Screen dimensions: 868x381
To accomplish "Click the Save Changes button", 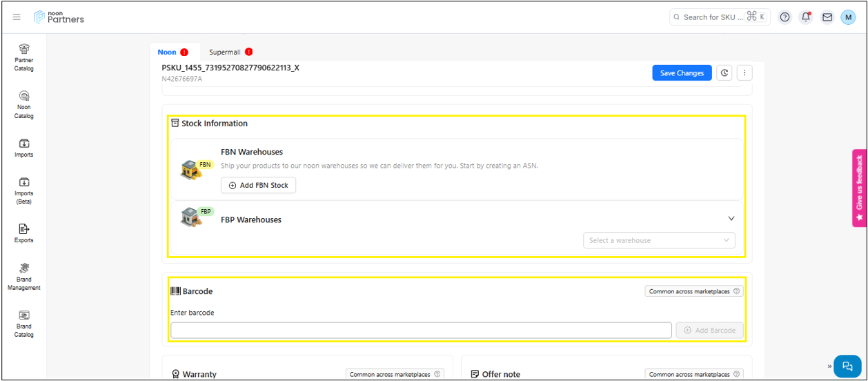I will (682, 73).
